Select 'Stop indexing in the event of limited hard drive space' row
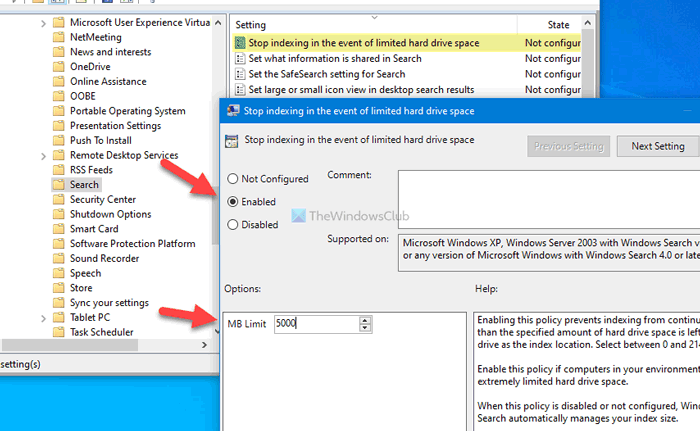The image size is (700, 431). tap(407, 43)
